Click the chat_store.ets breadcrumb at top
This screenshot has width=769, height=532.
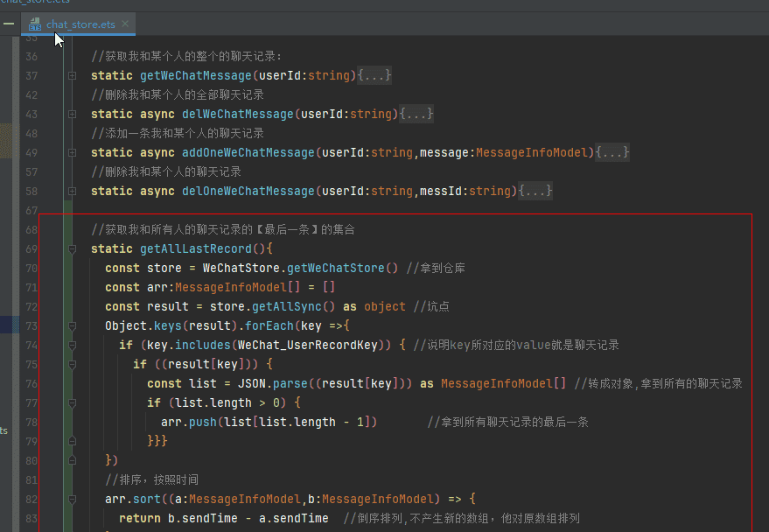[x=35, y=3]
